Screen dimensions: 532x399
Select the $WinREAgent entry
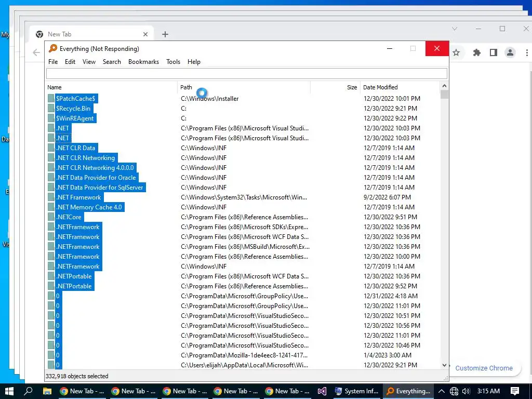(x=75, y=118)
